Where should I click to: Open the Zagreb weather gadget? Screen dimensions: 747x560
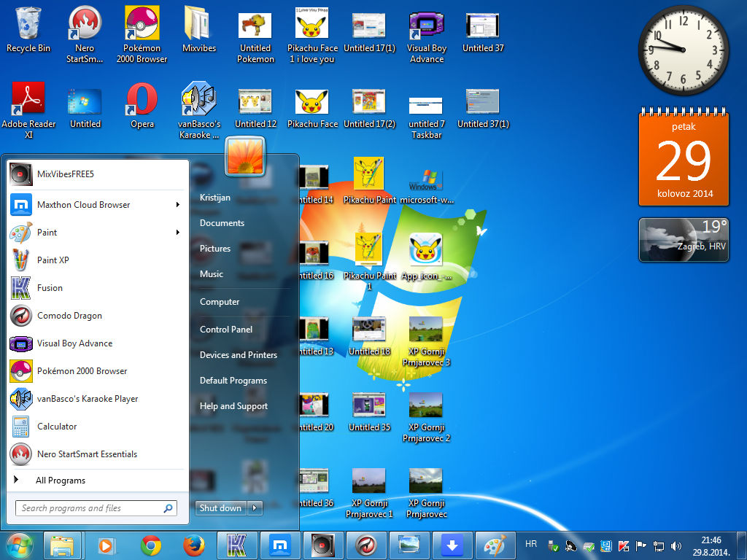click(683, 240)
